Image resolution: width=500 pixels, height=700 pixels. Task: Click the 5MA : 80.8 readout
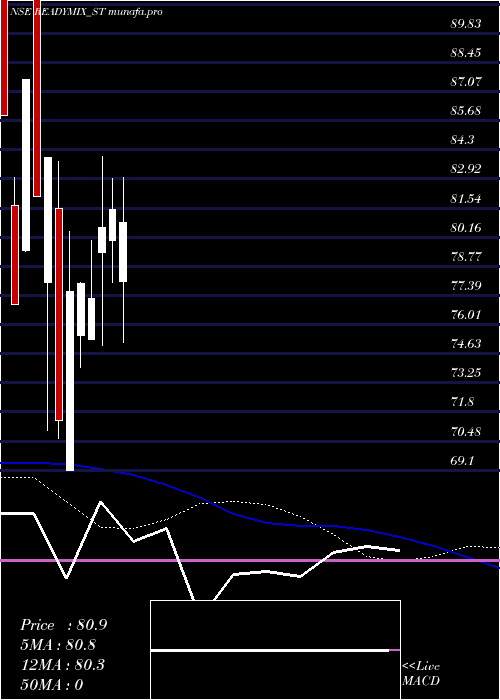58,645
